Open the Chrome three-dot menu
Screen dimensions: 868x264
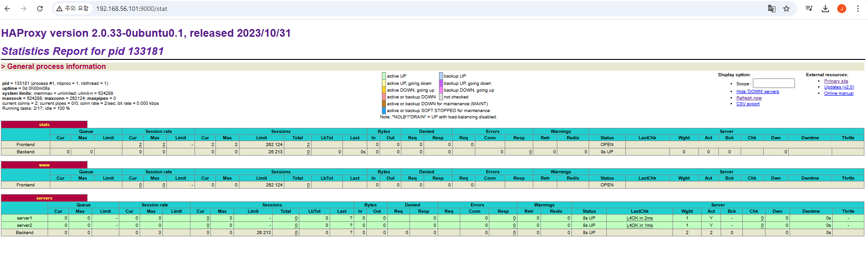tap(858, 9)
